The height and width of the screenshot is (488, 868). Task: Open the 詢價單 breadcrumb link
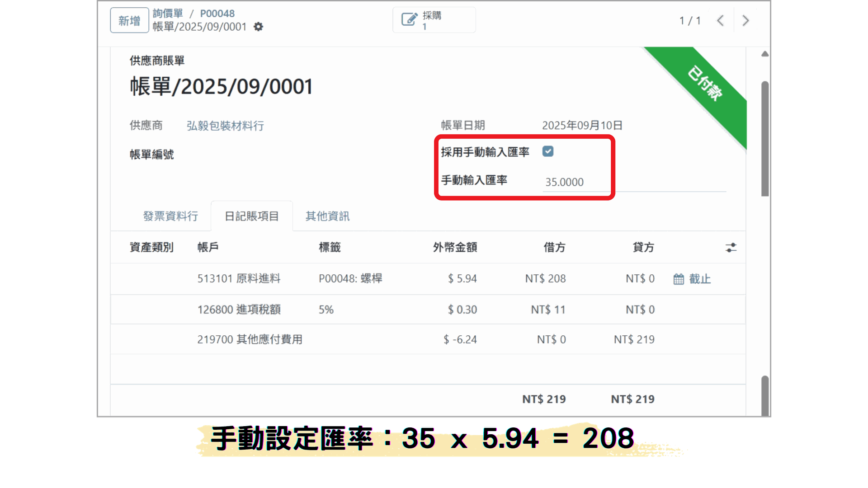click(168, 14)
